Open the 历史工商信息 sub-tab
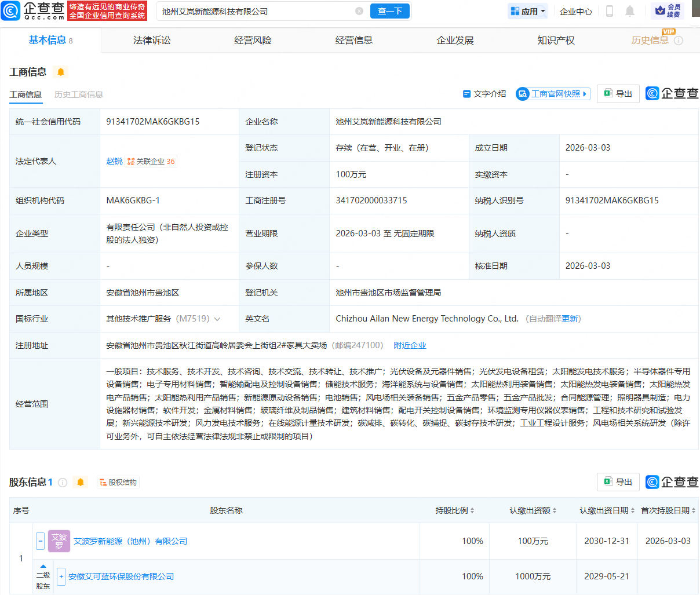The image size is (700, 595). pyautogui.click(x=78, y=94)
